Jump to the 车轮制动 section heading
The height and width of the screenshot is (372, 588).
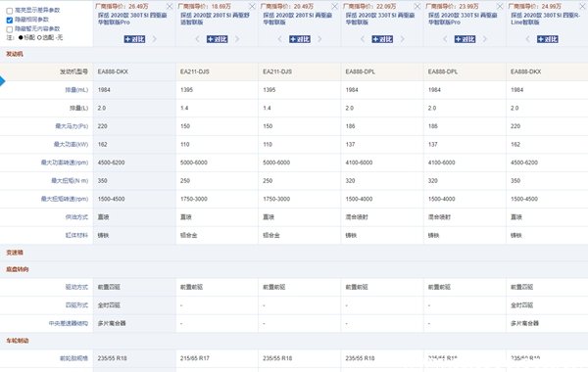(18, 341)
